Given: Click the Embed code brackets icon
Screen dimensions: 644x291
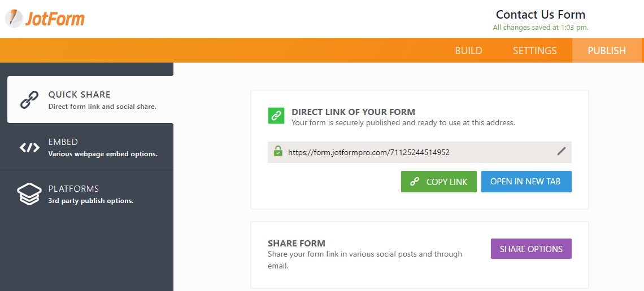Looking at the screenshot, I should [x=29, y=148].
